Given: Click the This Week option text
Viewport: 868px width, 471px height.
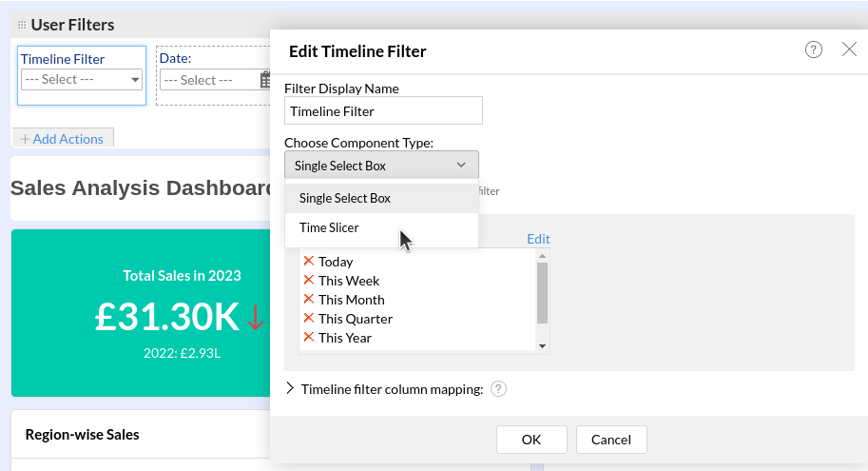Looking at the screenshot, I should 349,281.
